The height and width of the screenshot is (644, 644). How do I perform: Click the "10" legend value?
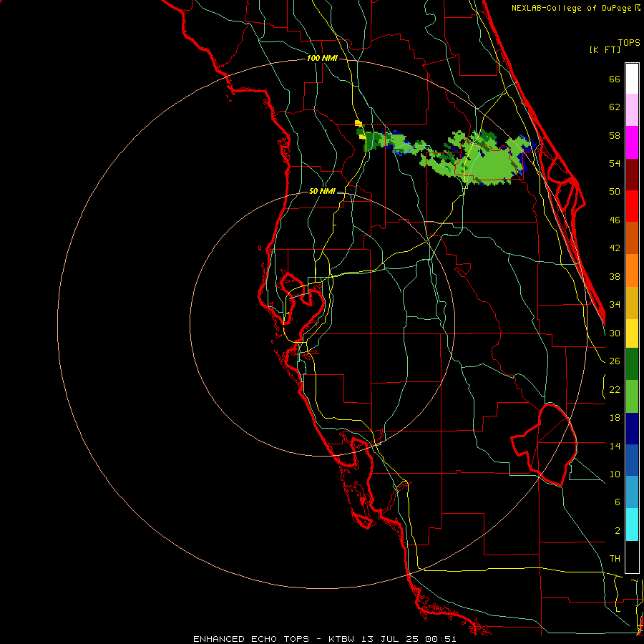615,474
